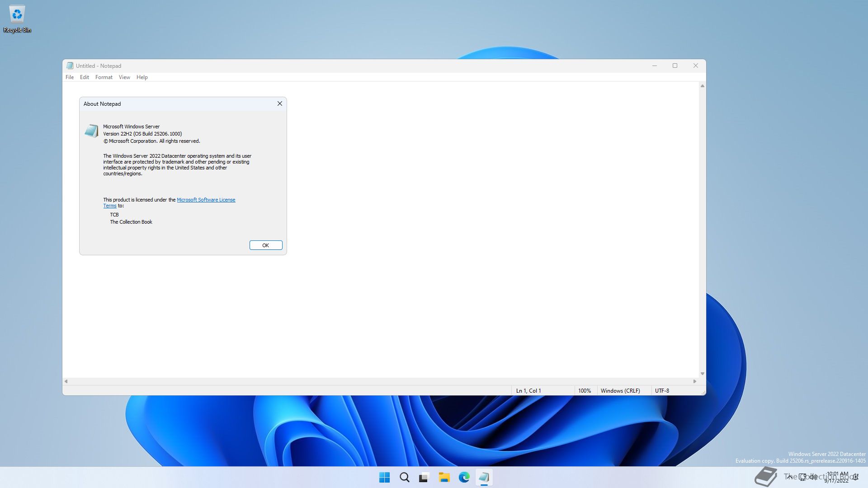This screenshot has width=868, height=488.
Task: Click the resize grip at Notepad's corner
Action: [703, 393]
